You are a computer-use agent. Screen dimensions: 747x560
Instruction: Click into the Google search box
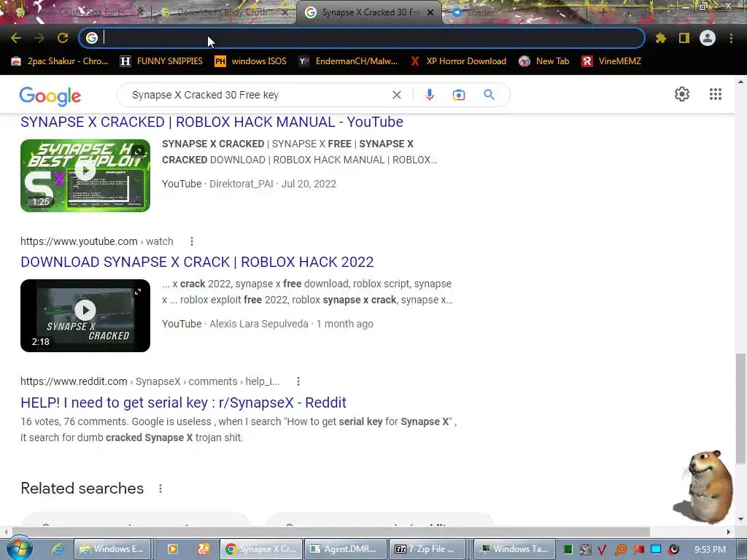258,95
